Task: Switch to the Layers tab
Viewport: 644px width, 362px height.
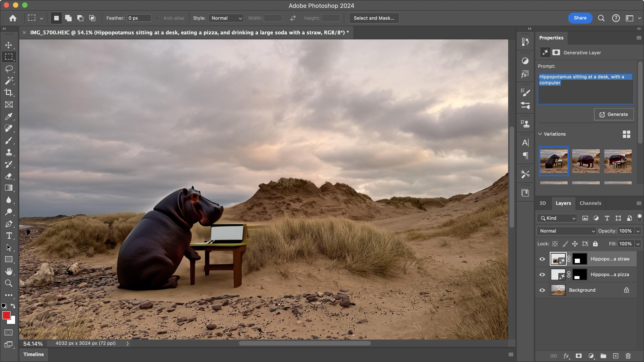Action: tap(563, 203)
